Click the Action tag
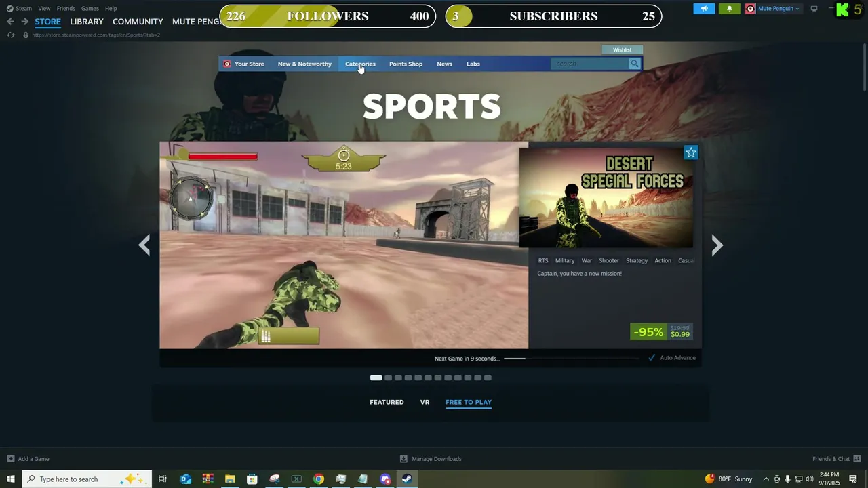 (x=663, y=260)
